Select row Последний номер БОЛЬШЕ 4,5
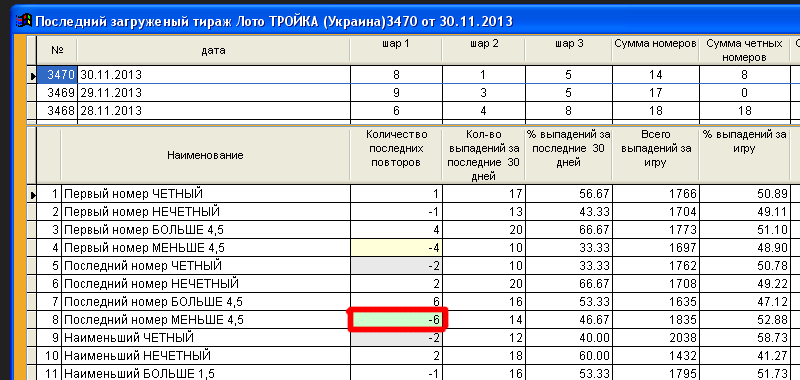This screenshot has width=800, height=380. (205, 302)
